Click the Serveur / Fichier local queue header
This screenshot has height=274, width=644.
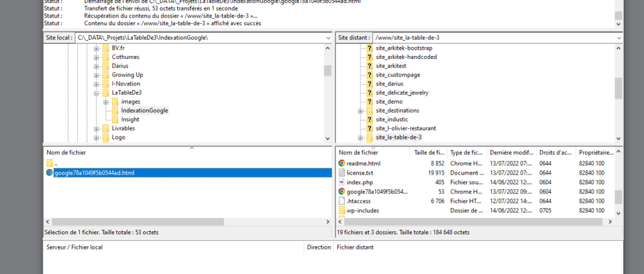[x=75, y=248]
